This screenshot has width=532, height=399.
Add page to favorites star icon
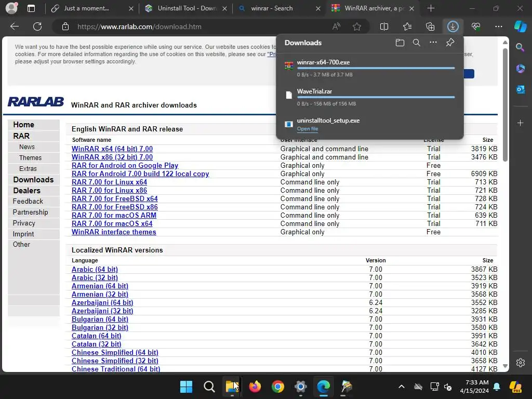click(x=356, y=26)
